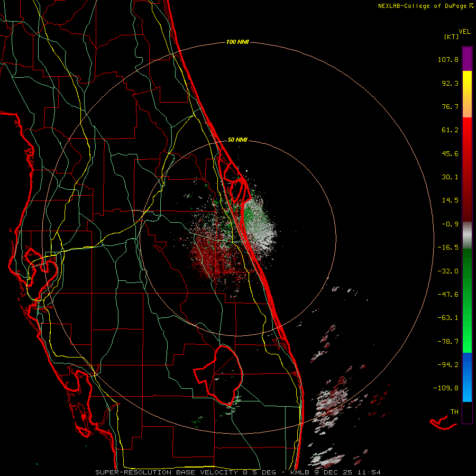The image size is (476, 476).
Task: Select the 30.1 scale value
Action: [x=450, y=177]
